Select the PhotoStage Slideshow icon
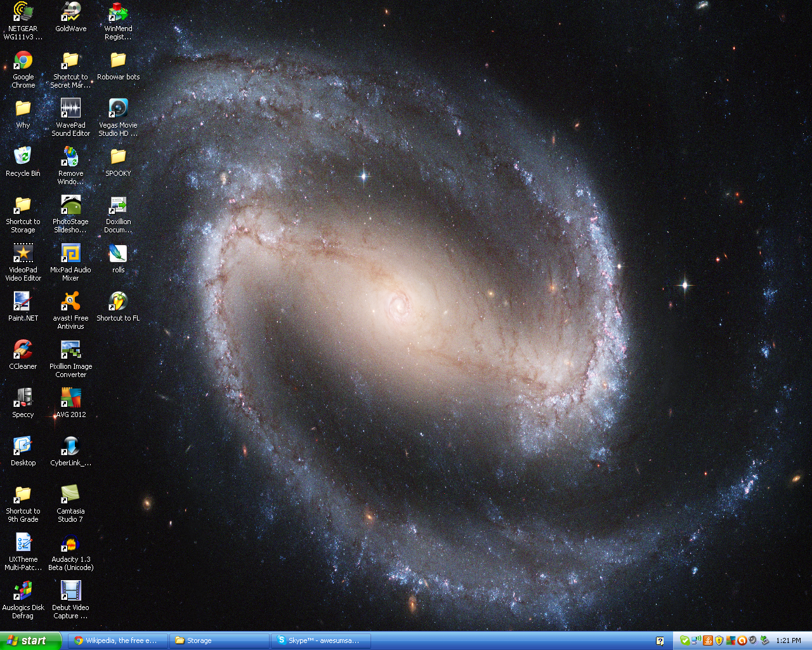 [x=70, y=214]
